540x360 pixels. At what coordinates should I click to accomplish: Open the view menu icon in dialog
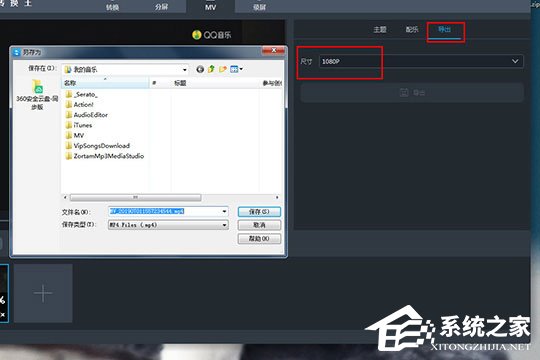(x=236, y=69)
